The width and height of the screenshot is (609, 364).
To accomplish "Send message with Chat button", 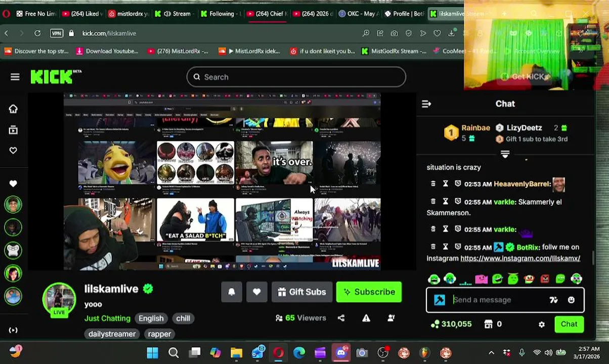I will coord(569,324).
